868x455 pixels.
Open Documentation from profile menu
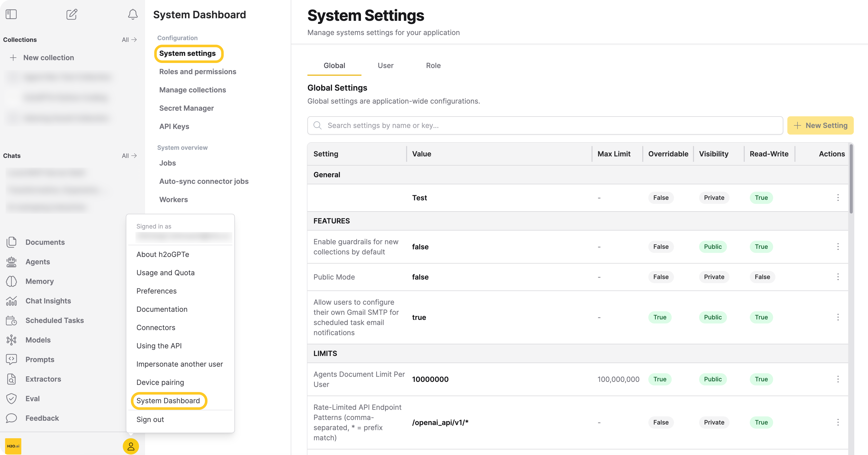162,309
